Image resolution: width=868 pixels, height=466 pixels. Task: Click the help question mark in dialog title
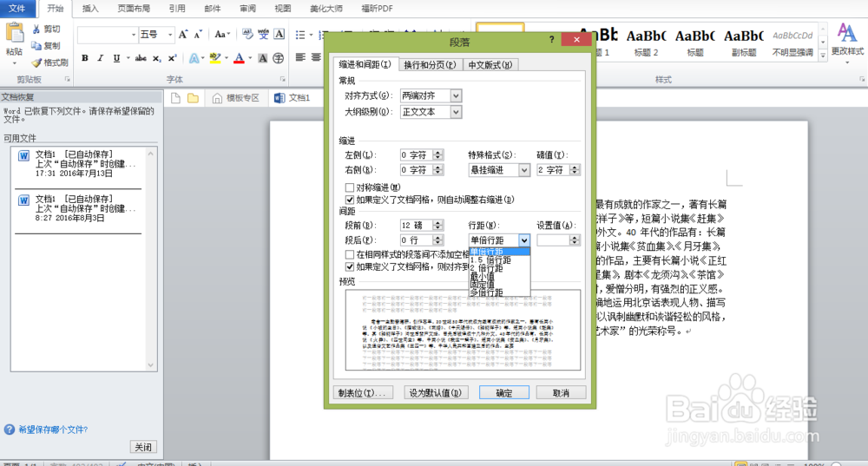click(x=551, y=39)
